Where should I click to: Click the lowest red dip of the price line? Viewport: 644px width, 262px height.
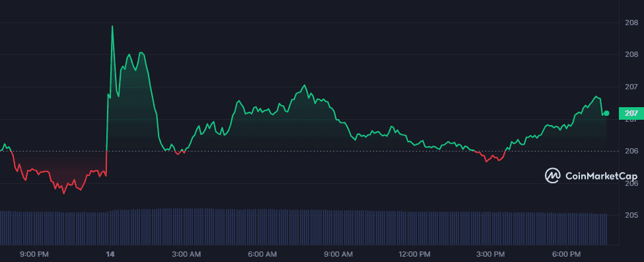[x=63, y=193]
